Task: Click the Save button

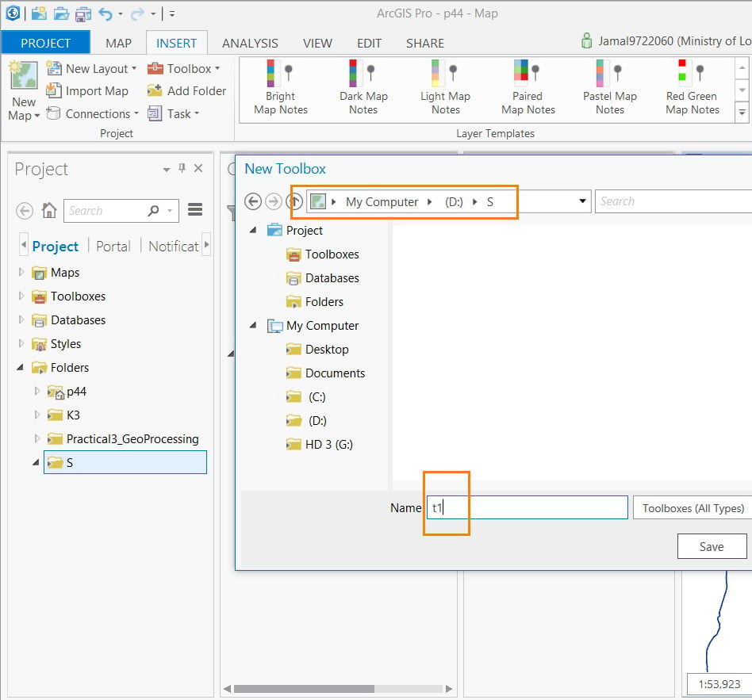Action: (712, 546)
